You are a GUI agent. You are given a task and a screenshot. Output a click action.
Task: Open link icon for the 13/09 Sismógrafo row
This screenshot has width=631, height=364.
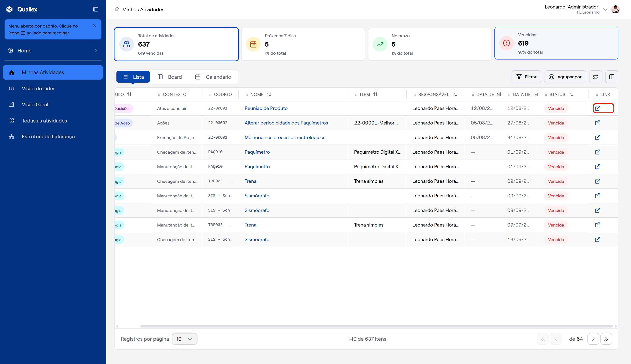point(598,239)
